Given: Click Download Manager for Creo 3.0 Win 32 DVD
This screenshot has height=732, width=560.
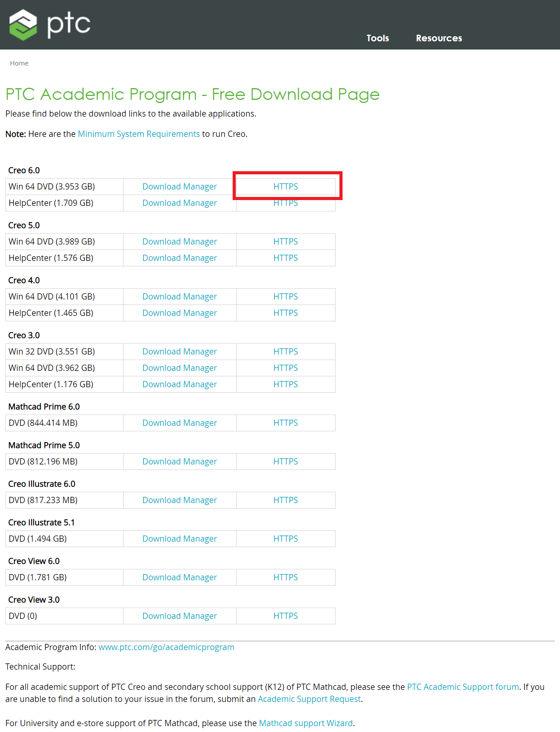Looking at the screenshot, I should (x=180, y=351).
